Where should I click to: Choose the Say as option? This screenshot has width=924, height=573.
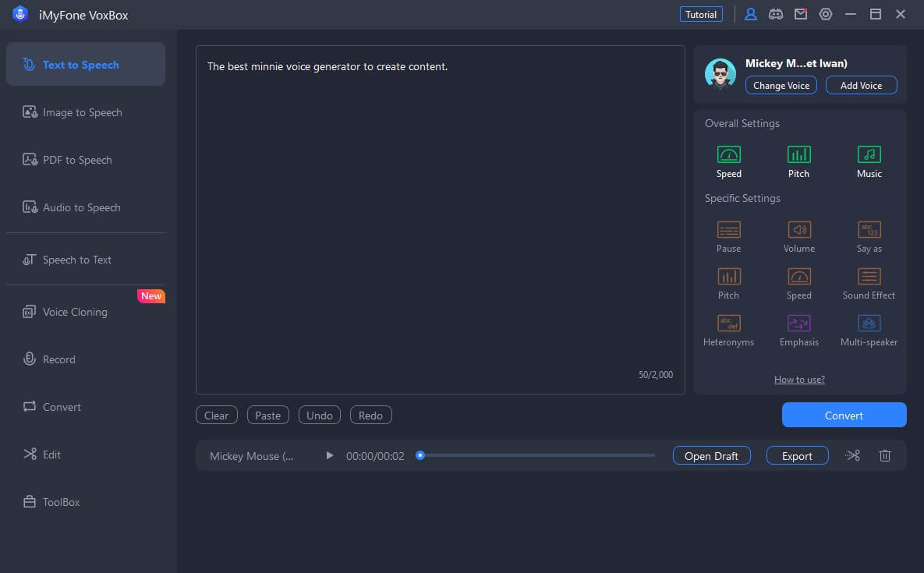click(869, 237)
